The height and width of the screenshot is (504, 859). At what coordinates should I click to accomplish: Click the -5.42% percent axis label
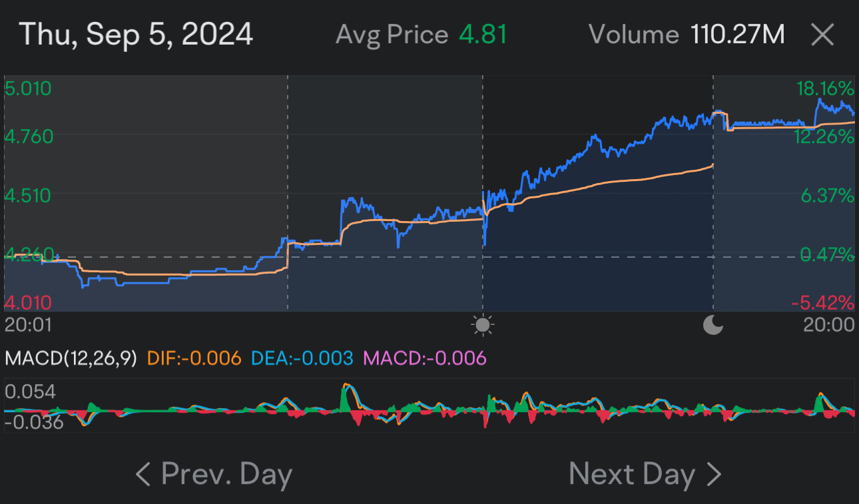823,303
